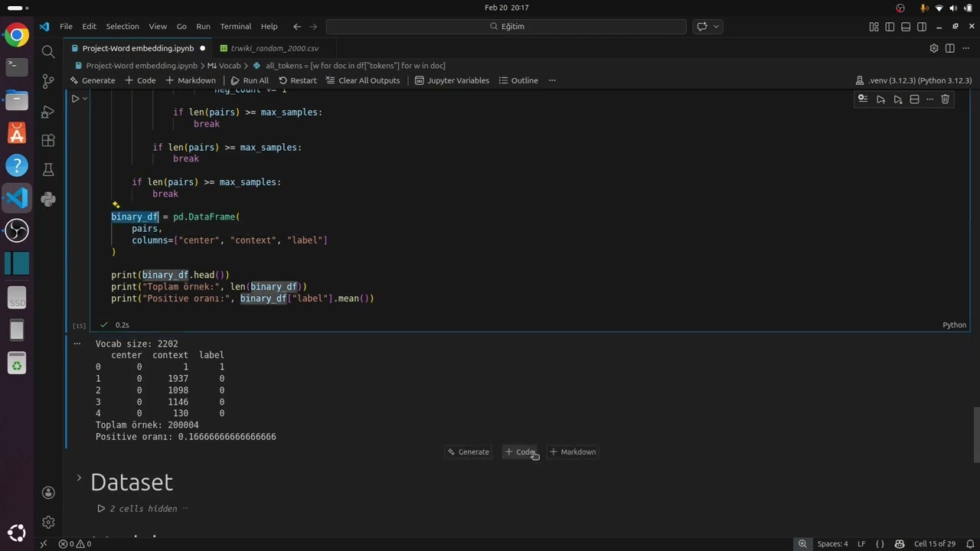Open OBS Studio from the dock
Image resolution: width=980 pixels, height=551 pixels.
(17, 230)
